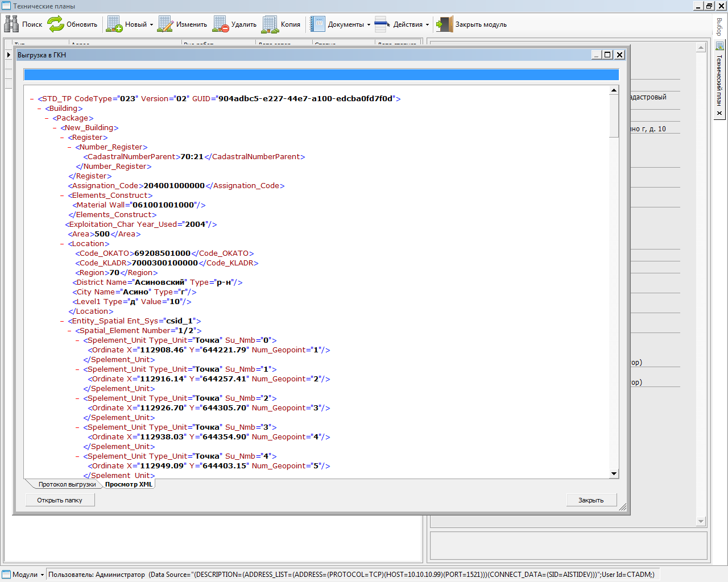Image resolution: width=728 pixels, height=582 pixels.
Task: Click the Delete (Удалить) icon
Action: [221, 24]
